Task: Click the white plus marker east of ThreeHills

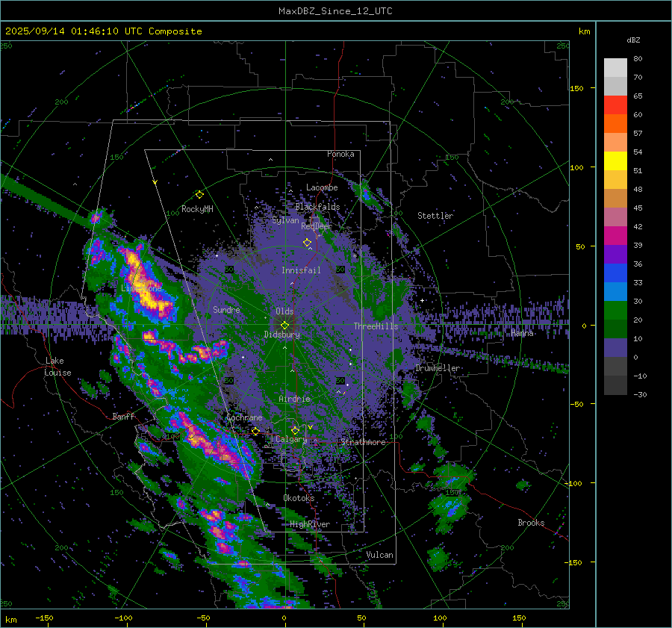Action: point(422,300)
